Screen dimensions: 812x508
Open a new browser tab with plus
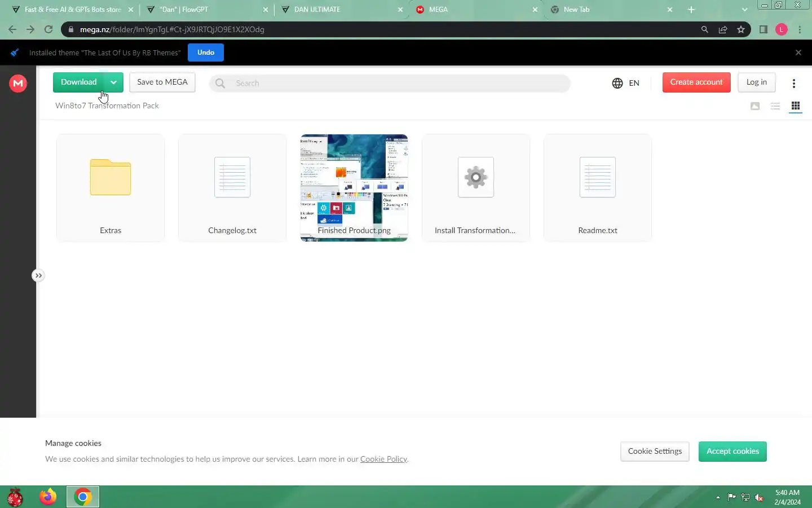click(x=691, y=10)
